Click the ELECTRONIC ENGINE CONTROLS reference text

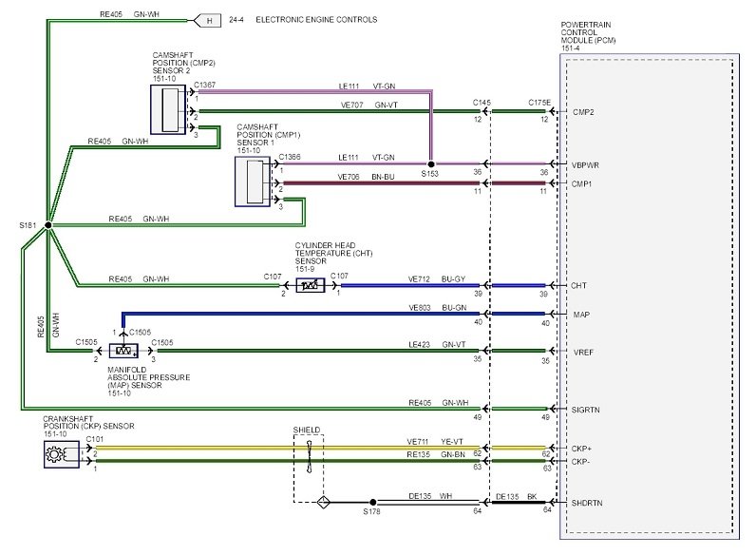tap(316, 20)
